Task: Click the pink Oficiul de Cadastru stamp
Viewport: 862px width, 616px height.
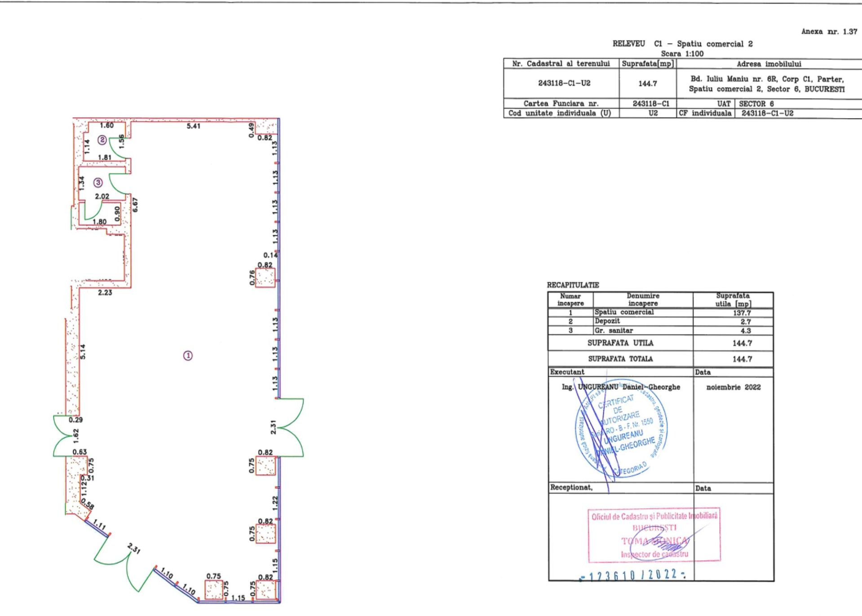Action: coord(654,536)
